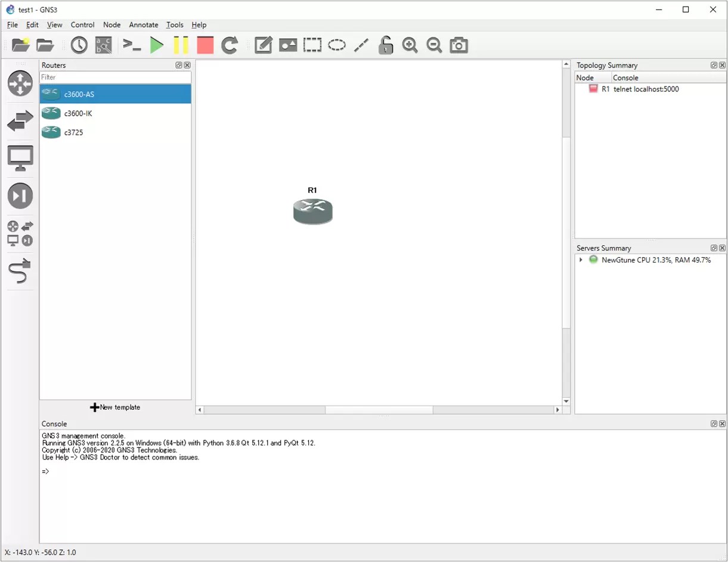Click the Filter field in Routers panel
Screen dimensions: 728x562
pyautogui.click(x=116, y=77)
